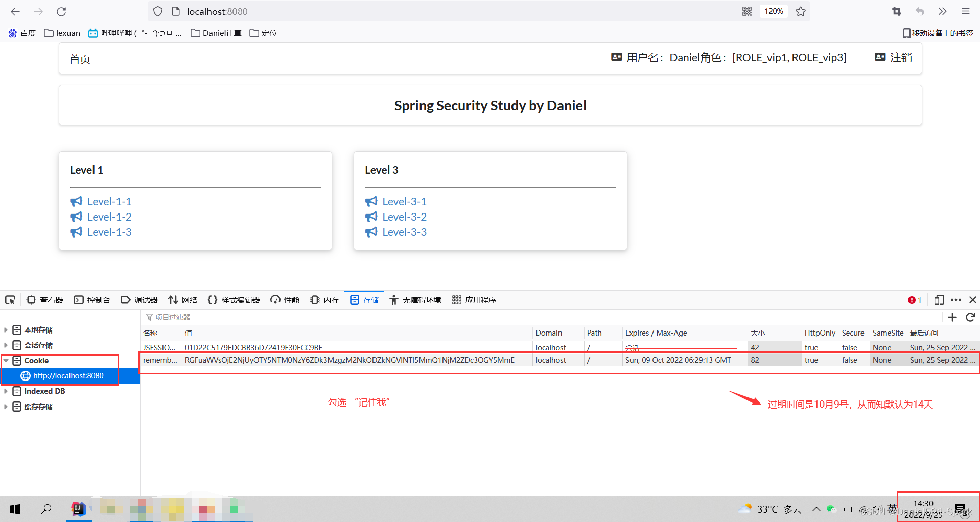Switch to the 无障碍环境 accessibility tab

pos(415,300)
